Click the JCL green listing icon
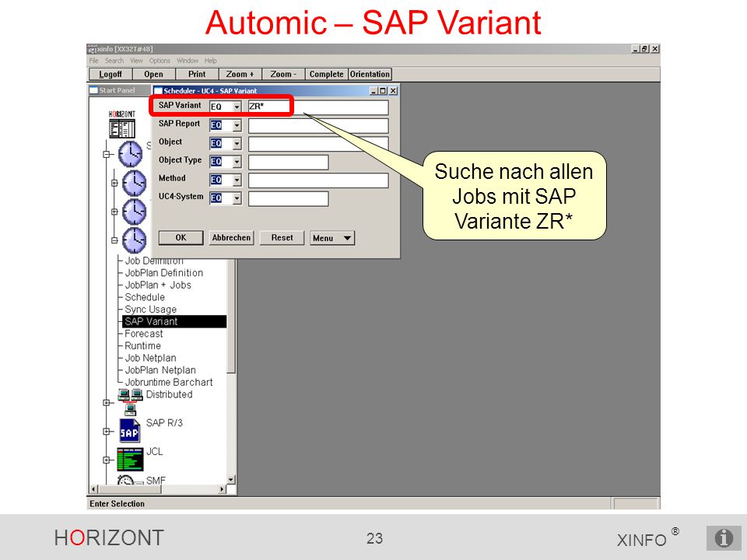 click(130, 459)
